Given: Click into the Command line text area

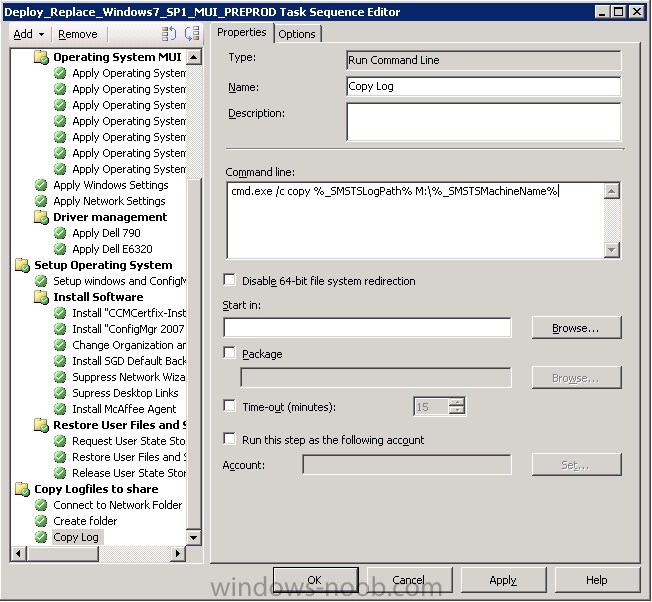Looking at the screenshot, I should click(416, 220).
